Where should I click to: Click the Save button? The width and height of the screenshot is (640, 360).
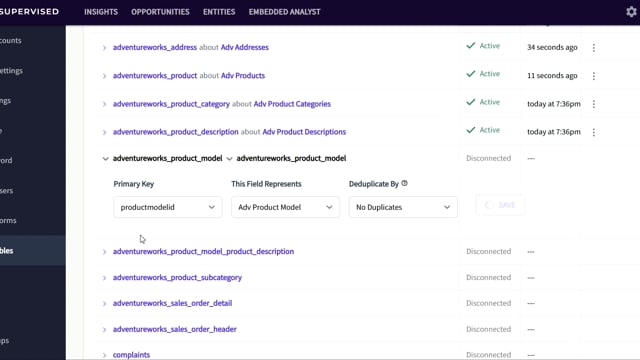pyautogui.click(x=500, y=205)
